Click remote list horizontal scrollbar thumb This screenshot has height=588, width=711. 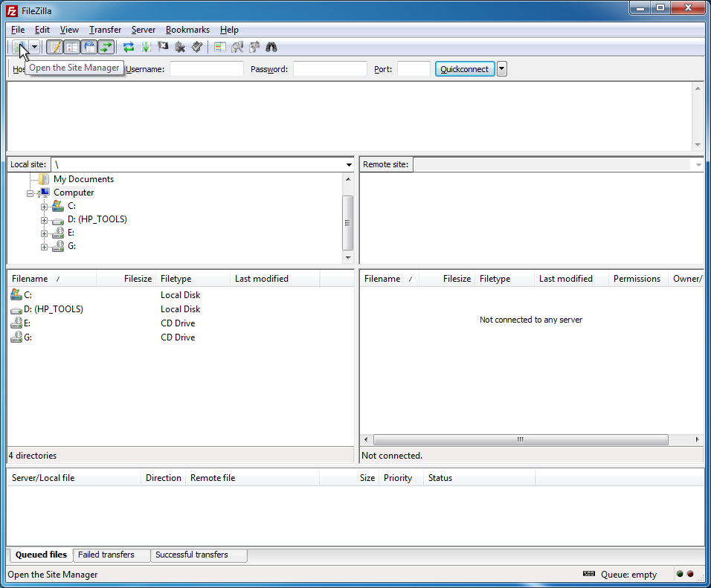click(521, 439)
